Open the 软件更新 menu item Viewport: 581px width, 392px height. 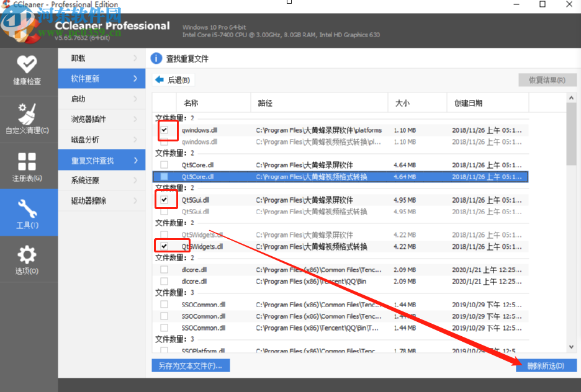pyautogui.click(x=102, y=79)
